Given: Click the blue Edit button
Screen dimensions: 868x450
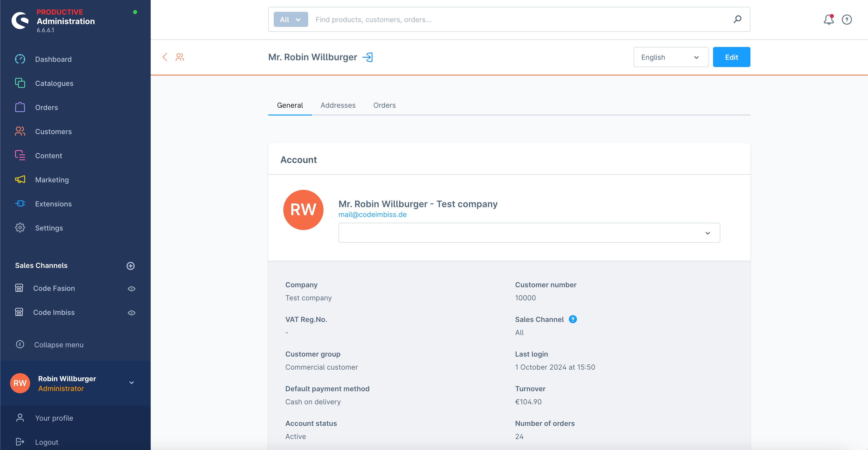Looking at the screenshot, I should click(x=731, y=57).
